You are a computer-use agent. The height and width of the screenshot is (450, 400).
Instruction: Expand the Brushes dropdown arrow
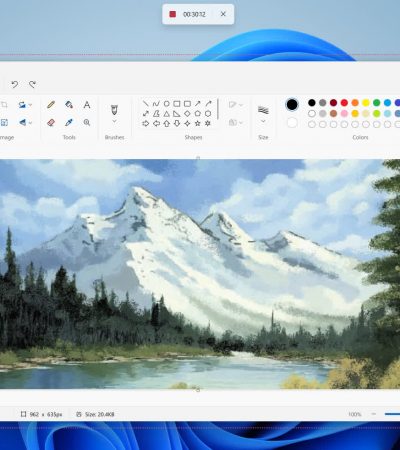(x=114, y=121)
